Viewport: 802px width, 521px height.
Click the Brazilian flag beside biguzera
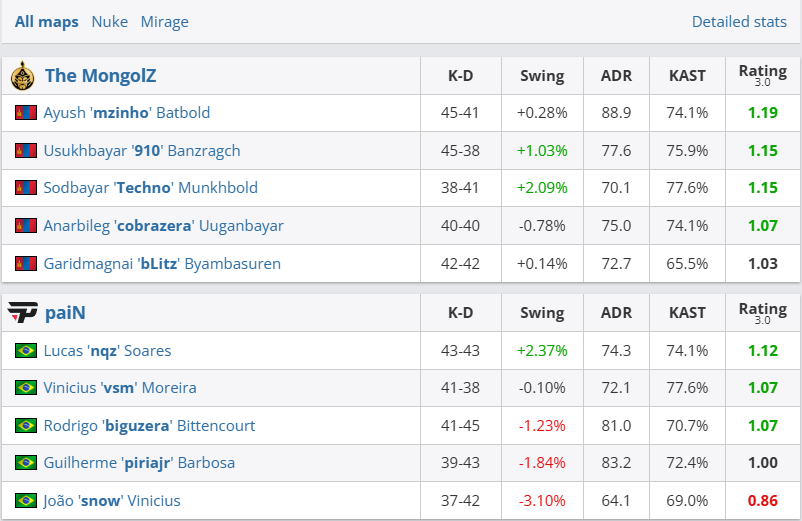click(x=26, y=426)
